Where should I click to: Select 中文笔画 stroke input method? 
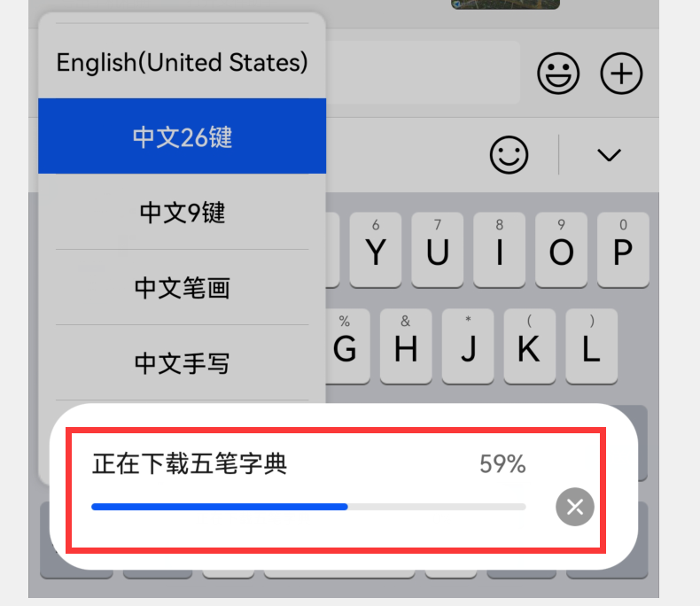pyautogui.click(x=183, y=287)
